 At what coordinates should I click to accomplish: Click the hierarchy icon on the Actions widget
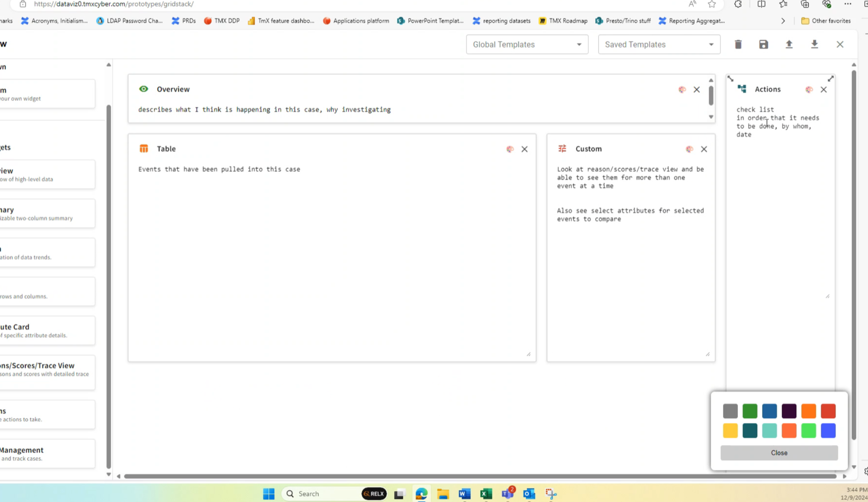click(743, 89)
